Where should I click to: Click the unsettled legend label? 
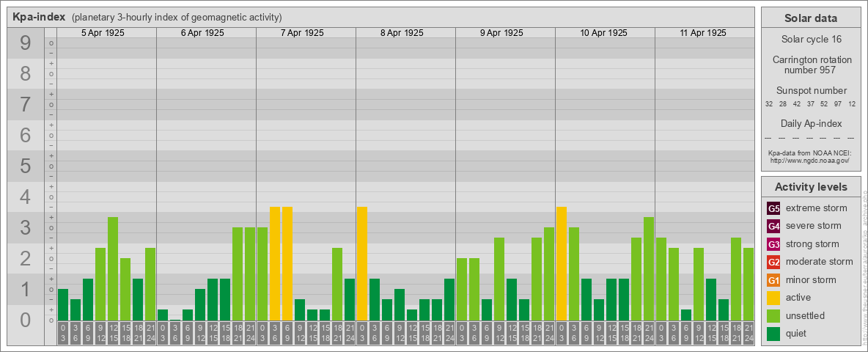coord(805,315)
